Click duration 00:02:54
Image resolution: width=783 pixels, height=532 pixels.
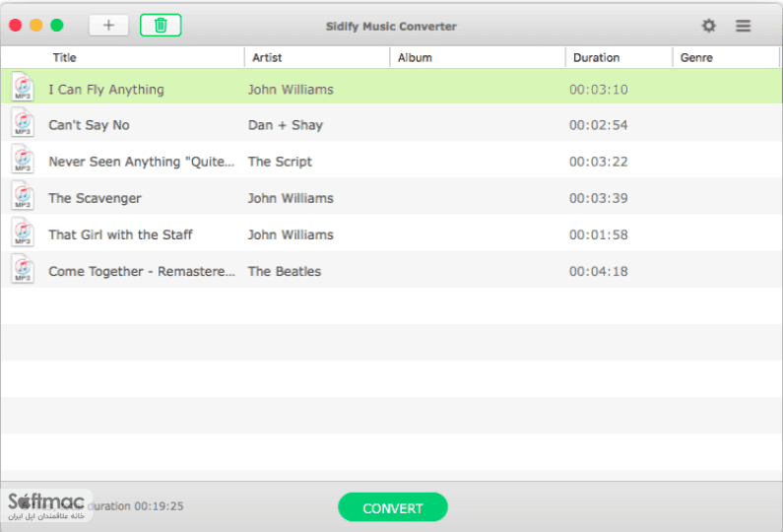(598, 125)
